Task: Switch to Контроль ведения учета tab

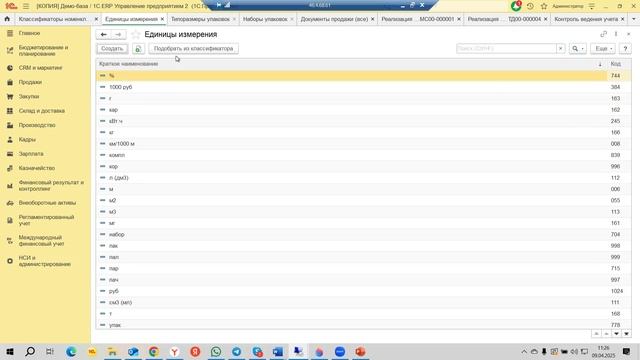Action: [x=586, y=19]
